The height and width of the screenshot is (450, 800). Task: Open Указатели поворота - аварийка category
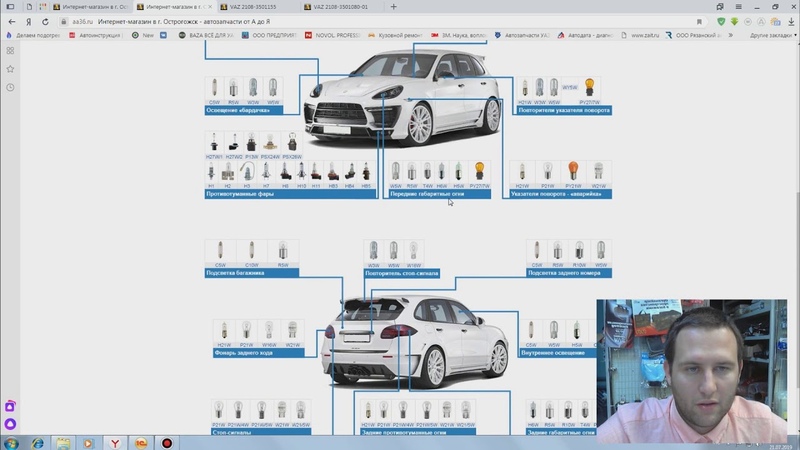click(561, 194)
